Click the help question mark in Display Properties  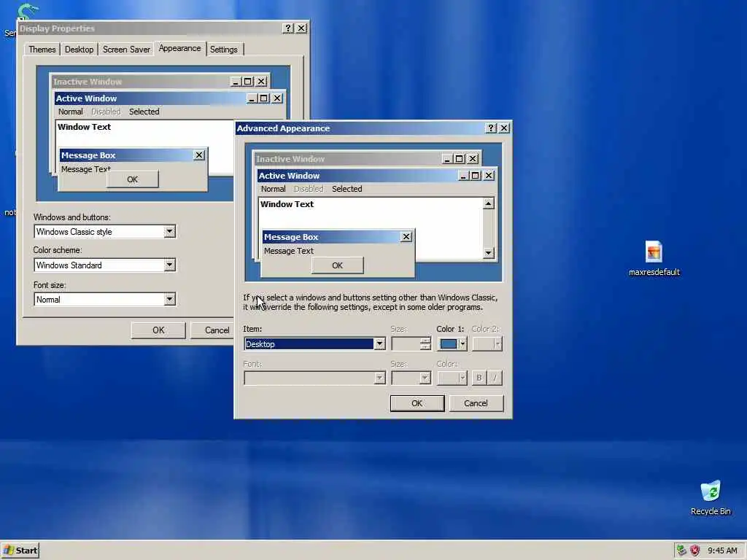tap(288, 28)
